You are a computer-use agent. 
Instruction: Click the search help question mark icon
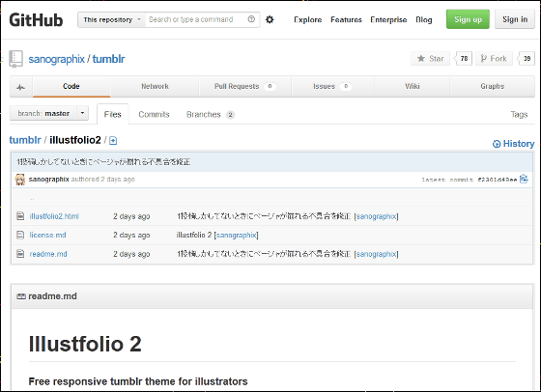pyautogui.click(x=251, y=19)
